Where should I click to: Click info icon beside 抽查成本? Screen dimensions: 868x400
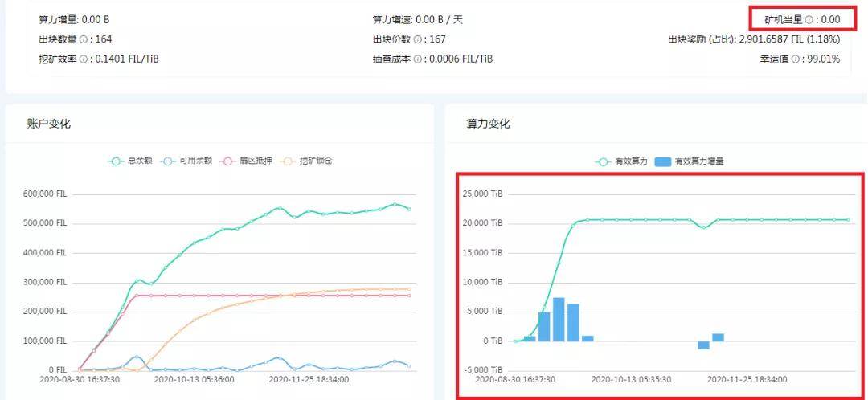click(418, 59)
